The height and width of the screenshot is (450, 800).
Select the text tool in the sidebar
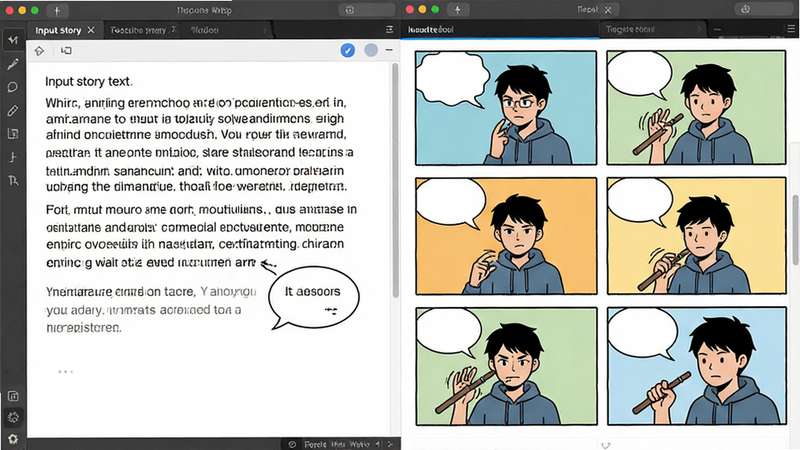point(13,180)
